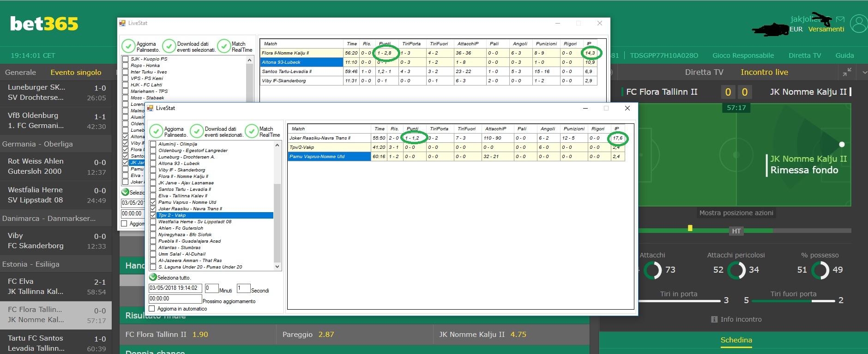Select Tpv/2-Vakp row in front LiveStat table
This screenshot has height=354, width=868.
pos(456,147)
